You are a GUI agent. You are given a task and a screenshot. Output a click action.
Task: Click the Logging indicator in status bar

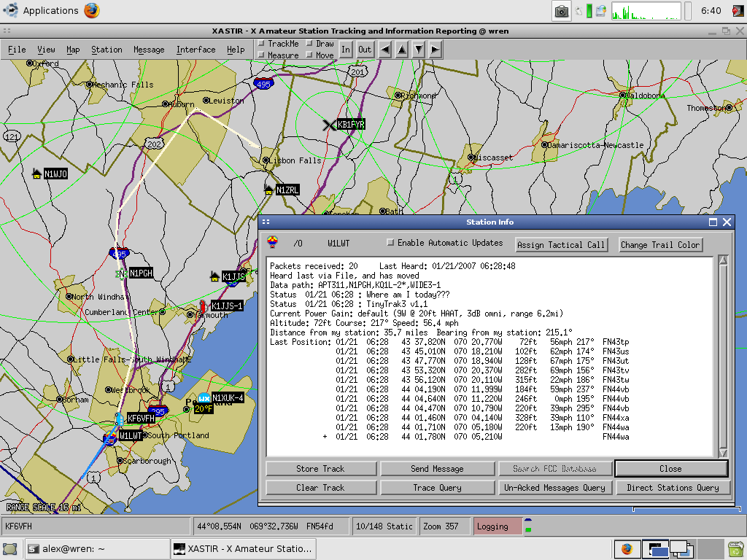497,526
